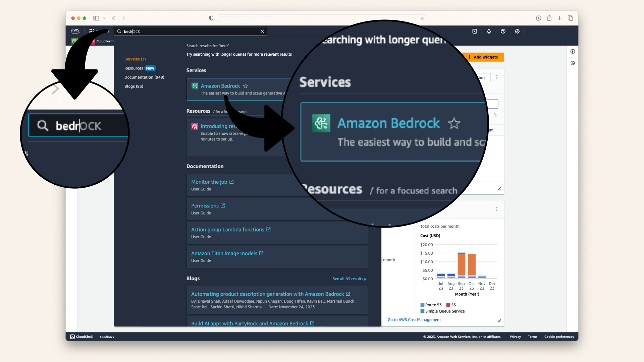644x362 pixels.
Task: Favorite Amazon Bedrock with the star
Action: click(245, 86)
